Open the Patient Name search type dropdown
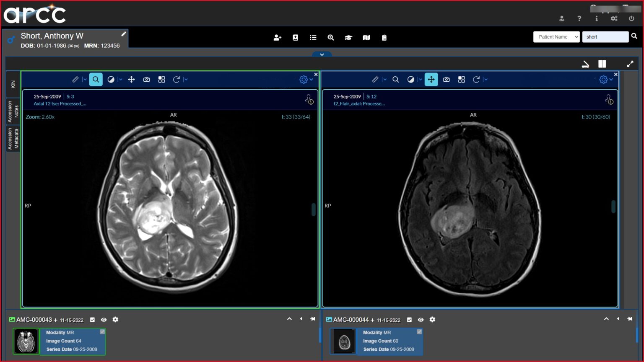 click(556, 37)
